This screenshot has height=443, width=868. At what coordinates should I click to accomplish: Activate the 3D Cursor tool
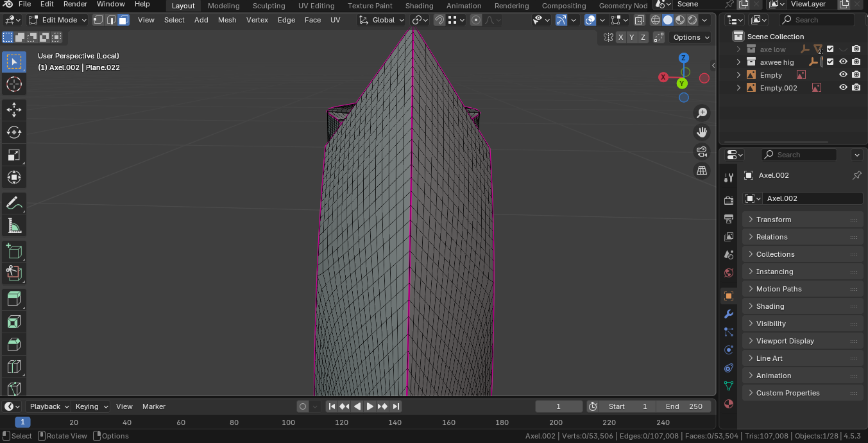coord(13,84)
